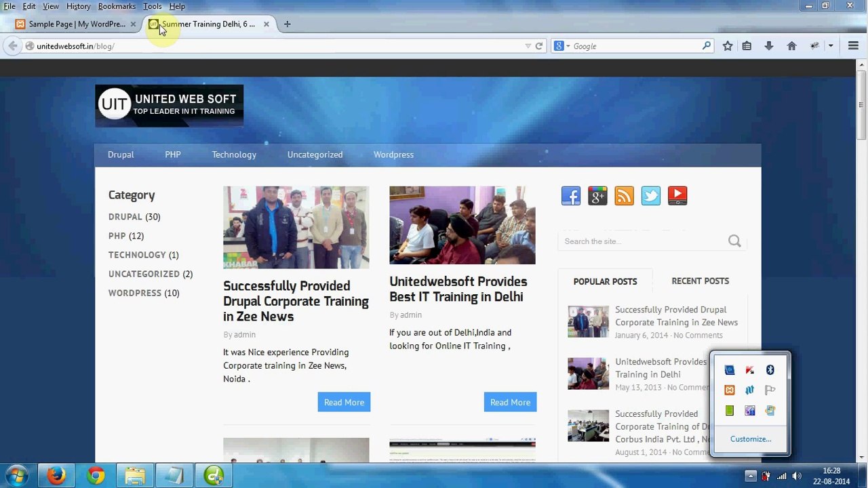Expand the Google search engine dropdown
The image size is (868, 488).
point(568,46)
